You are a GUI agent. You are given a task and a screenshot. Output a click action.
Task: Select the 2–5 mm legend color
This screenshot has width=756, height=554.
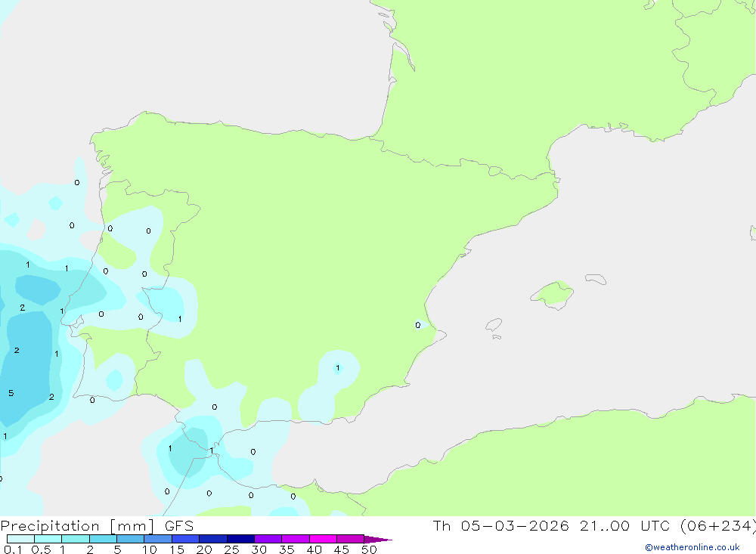point(103,539)
